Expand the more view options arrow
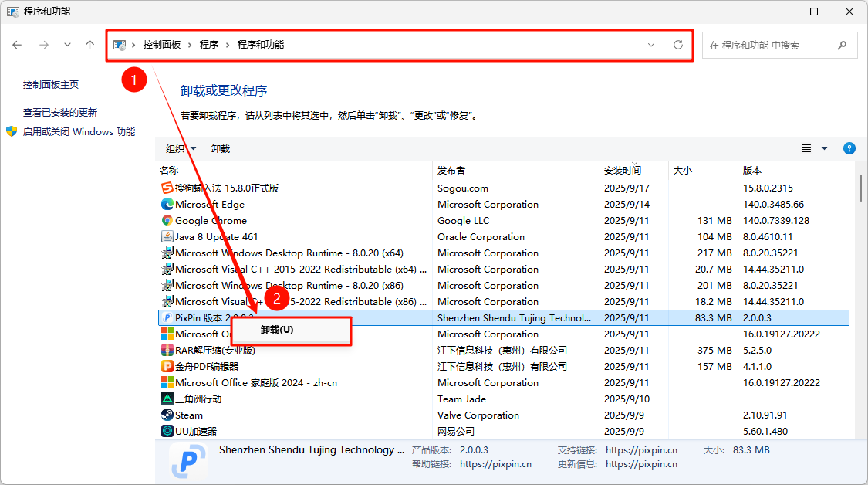This screenshot has height=485, width=868. [x=824, y=148]
